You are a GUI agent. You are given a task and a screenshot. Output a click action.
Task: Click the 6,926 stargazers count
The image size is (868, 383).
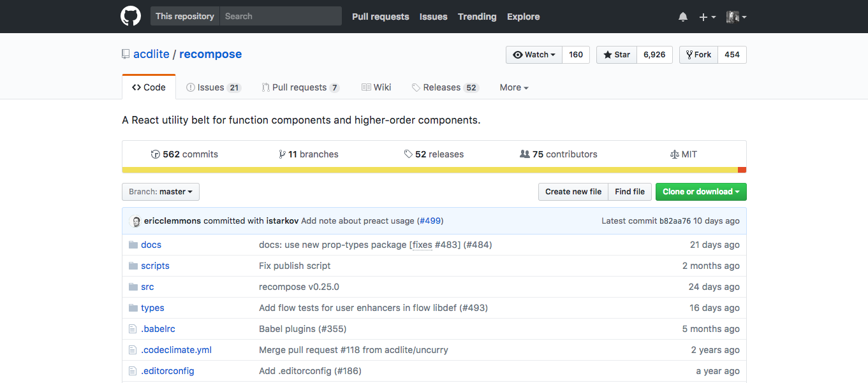[x=654, y=55]
